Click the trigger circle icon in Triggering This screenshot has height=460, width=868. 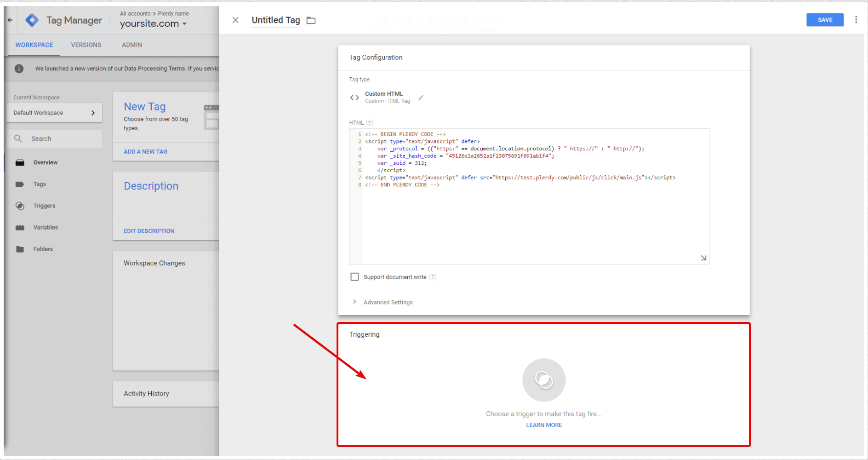(x=544, y=380)
